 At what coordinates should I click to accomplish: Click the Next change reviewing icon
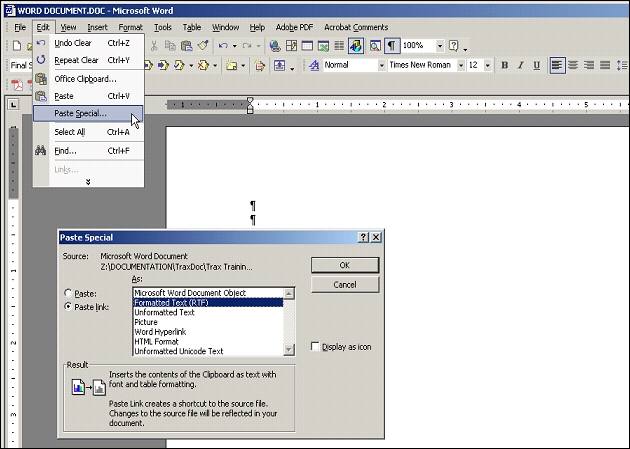click(x=163, y=65)
